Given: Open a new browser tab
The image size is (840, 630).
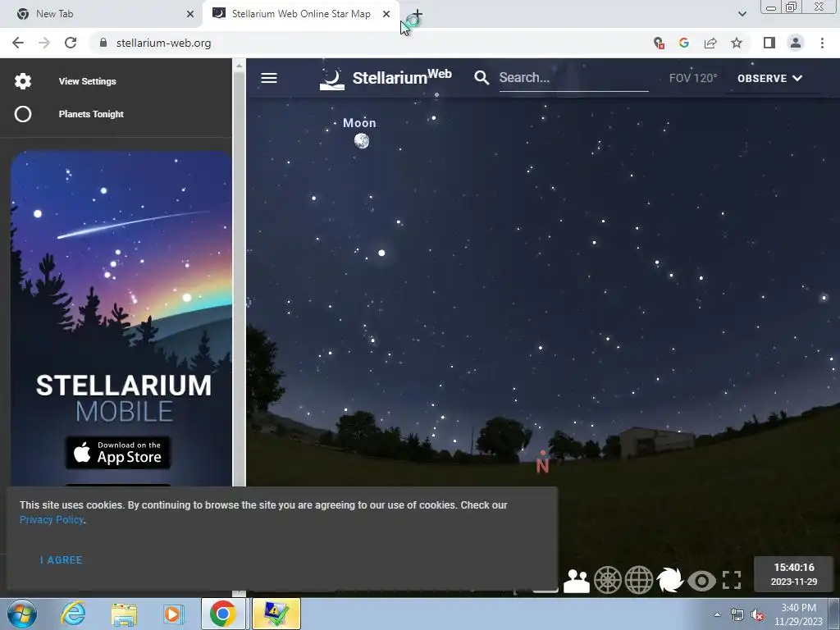Looking at the screenshot, I should click(418, 14).
